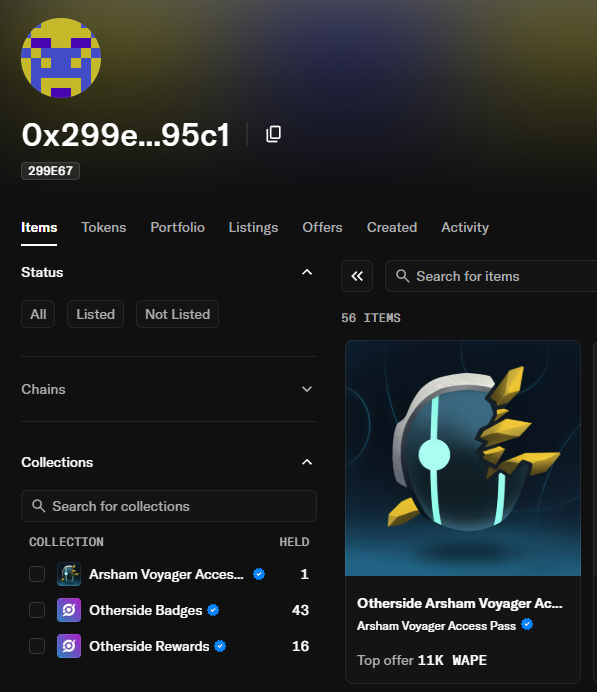The height and width of the screenshot is (692, 597).
Task: Open Otherside Arsham Voyager Ac... item title
Action: click(460, 603)
